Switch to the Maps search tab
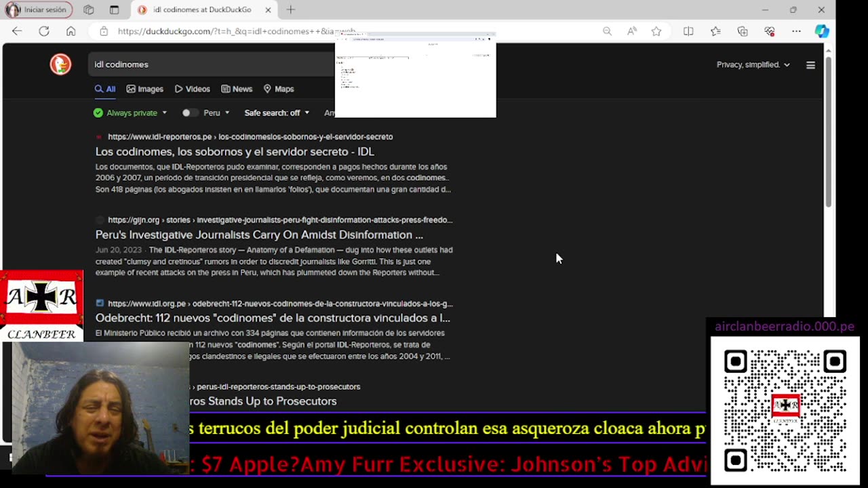 click(279, 89)
